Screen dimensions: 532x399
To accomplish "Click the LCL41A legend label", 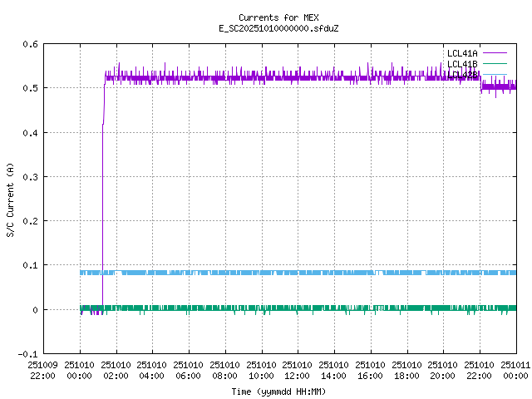I will coord(462,53).
